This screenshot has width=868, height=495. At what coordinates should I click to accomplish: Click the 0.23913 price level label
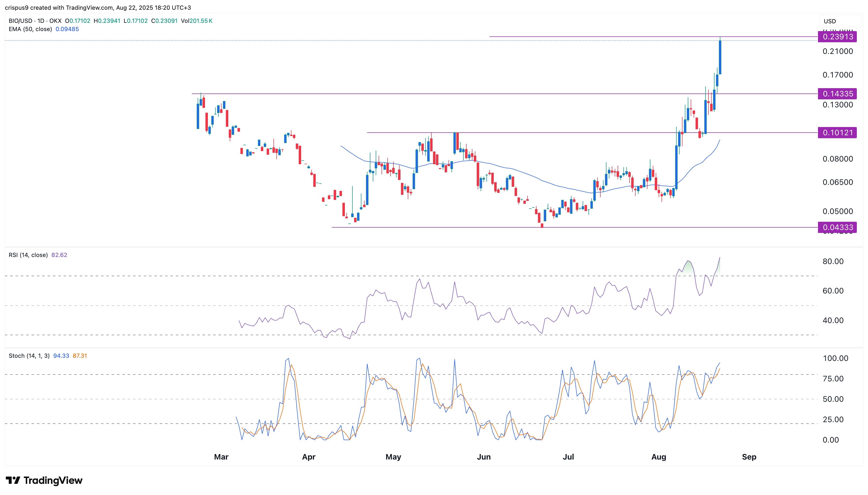(837, 37)
